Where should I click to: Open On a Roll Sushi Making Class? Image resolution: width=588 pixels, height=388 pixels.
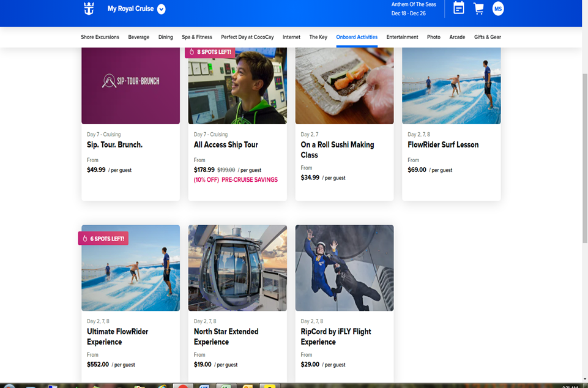pyautogui.click(x=337, y=150)
